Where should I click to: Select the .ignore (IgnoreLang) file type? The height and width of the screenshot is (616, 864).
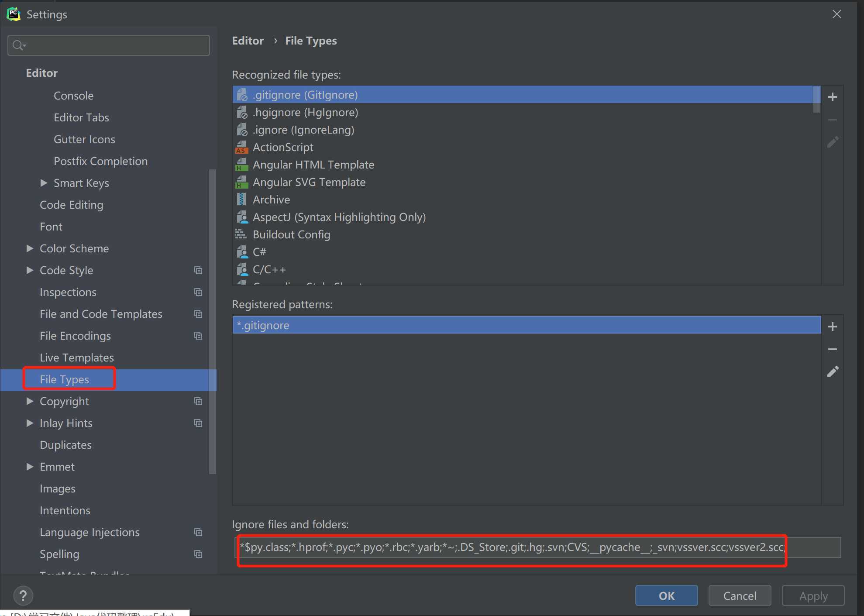pos(523,130)
